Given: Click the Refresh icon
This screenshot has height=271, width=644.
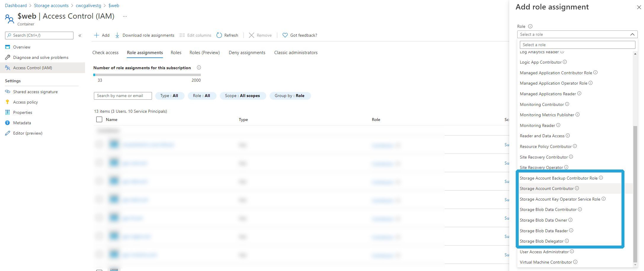Looking at the screenshot, I should click(219, 35).
